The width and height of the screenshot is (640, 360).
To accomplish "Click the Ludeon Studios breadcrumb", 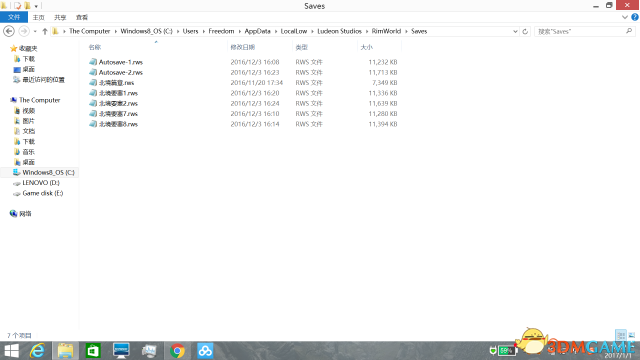I will point(339,31).
